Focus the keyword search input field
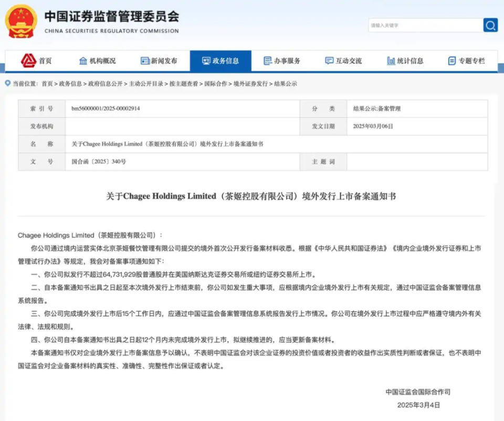The image size is (504, 421). pyautogui.click(x=426, y=25)
